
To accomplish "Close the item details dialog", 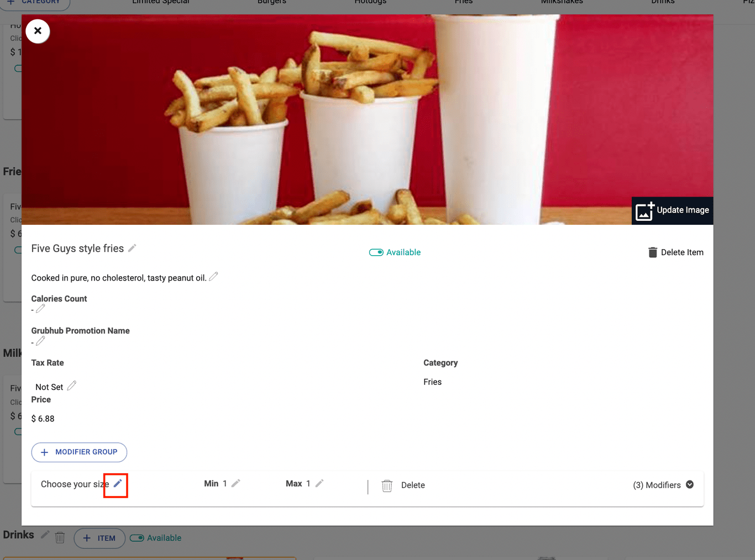I will pos(38,31).
